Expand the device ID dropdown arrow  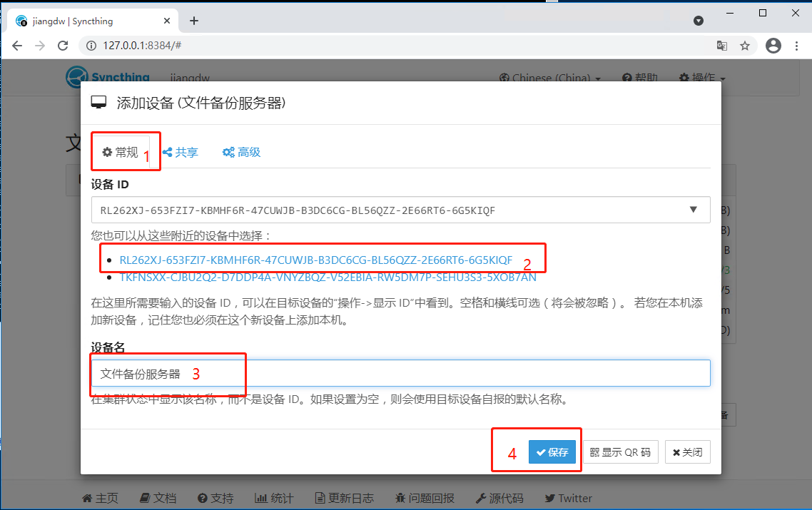(x=692, y=210)
